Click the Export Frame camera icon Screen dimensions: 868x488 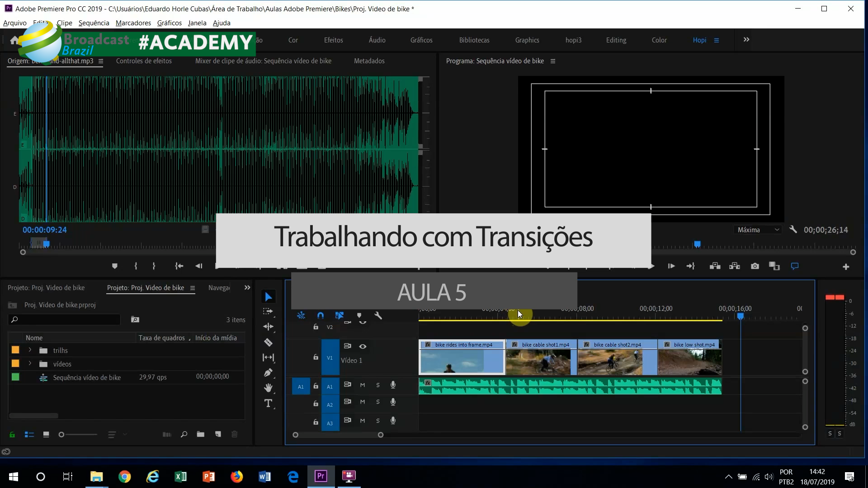click(755, 266)
